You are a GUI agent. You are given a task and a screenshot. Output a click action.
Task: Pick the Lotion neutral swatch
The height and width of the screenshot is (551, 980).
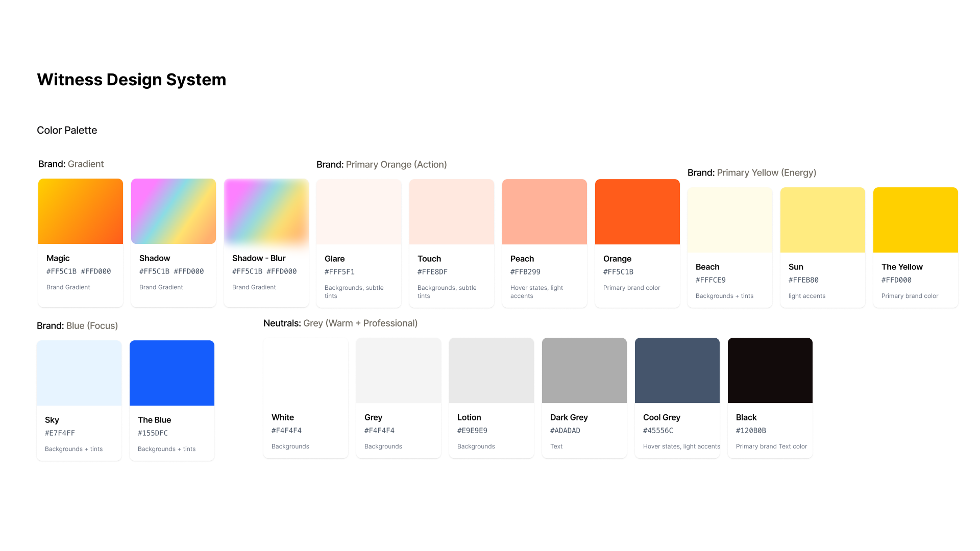(x=492, y=370)
